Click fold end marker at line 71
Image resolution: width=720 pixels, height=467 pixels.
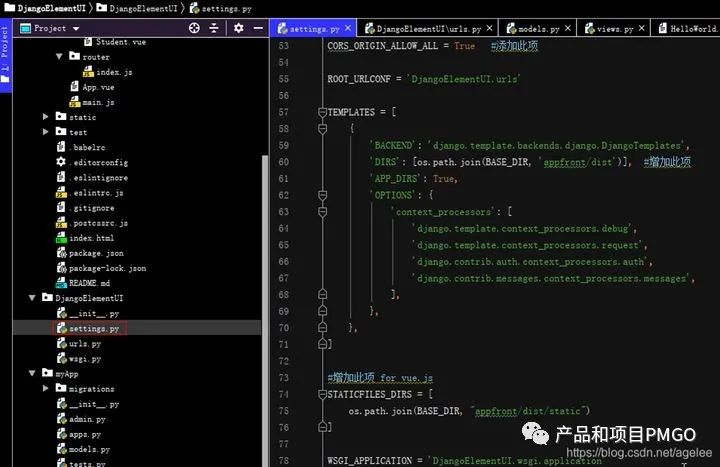(323, 343)
